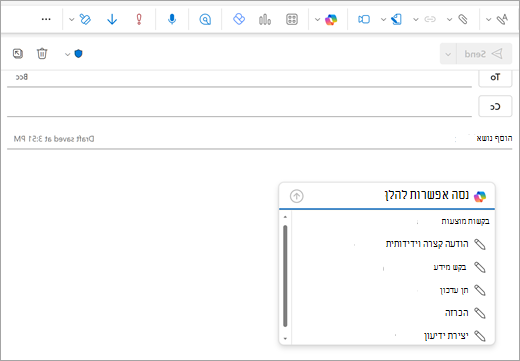
Task: Attach a file using the toolbar paperclip
Action: point(463,19)
